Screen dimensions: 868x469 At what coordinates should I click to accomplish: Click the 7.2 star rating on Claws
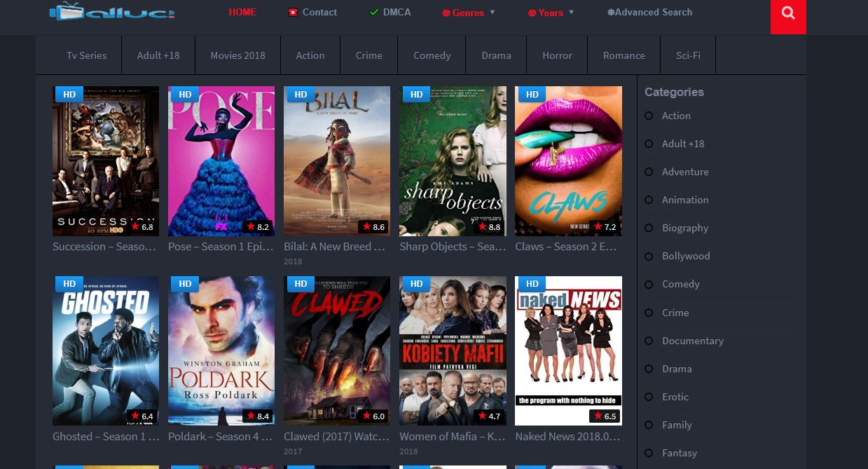[604, 227]
